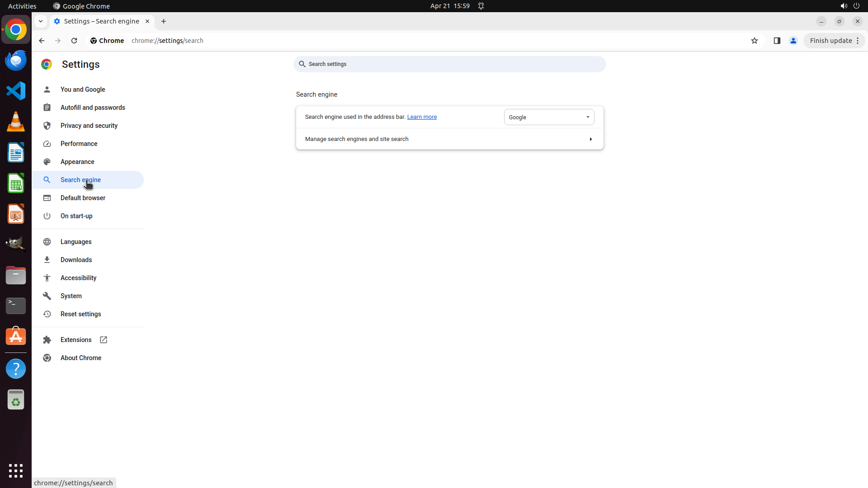The height and width of the screenshot is (488, 868).
Task: Expand Manage search engines and site search
Action: click(449, 139)
